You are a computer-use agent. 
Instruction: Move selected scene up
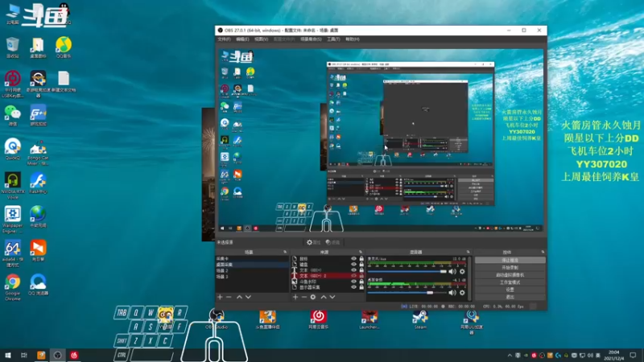coord(239,297)
